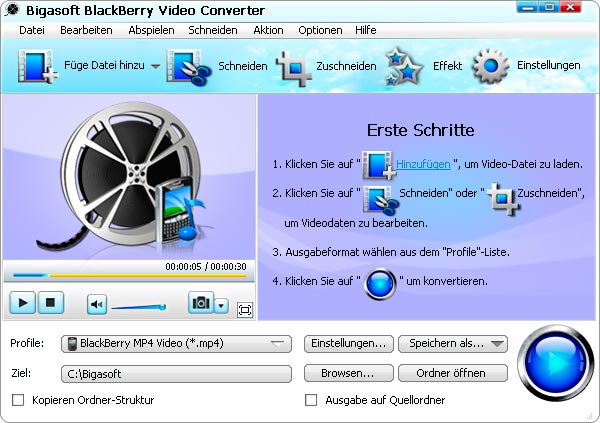Enable Kopieren Ordner-Struktur checkbox
The height and width of the screenshot is (423, 600).
click(x=18, y=400)
